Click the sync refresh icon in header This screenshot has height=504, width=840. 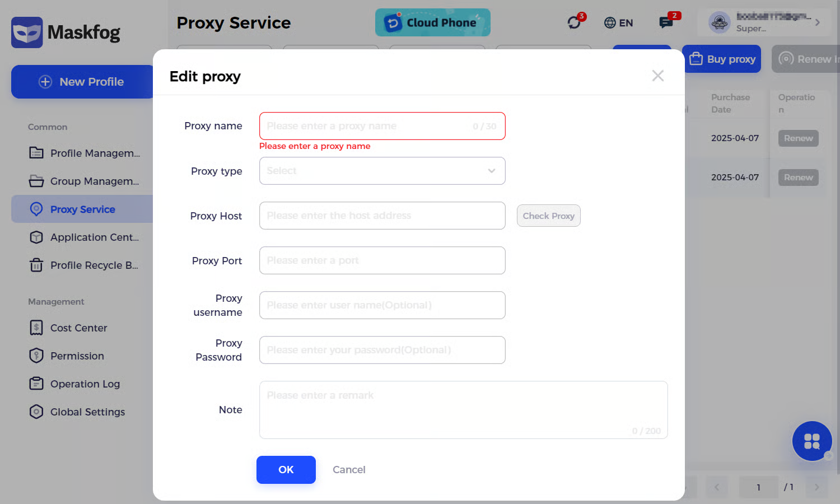tap(574, 22)
